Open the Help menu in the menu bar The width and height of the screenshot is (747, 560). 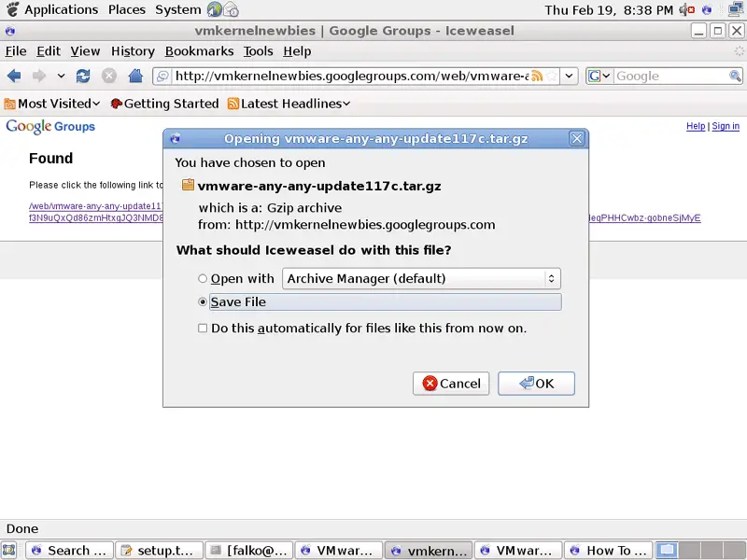[297, 51]
